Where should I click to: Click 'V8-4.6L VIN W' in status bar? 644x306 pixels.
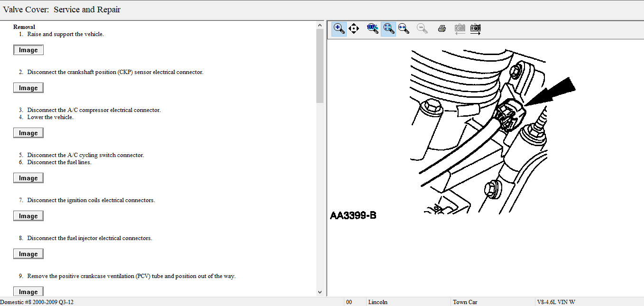tap(556, 302)
